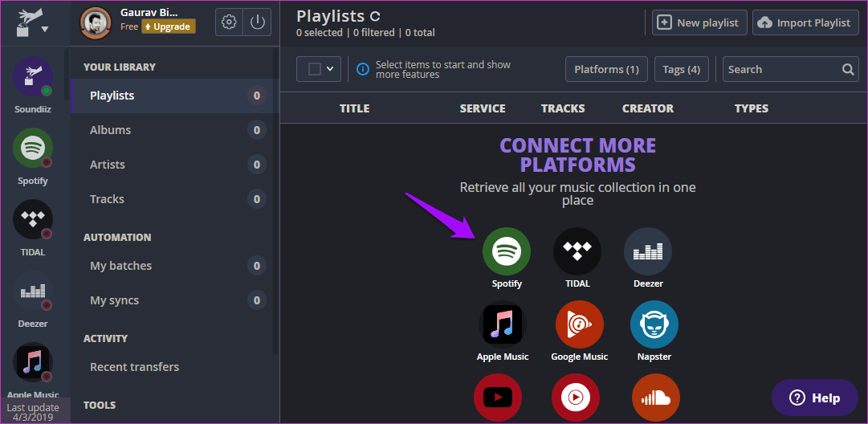868x424 pixels.
Task: Open Apple Music in the left sidebar
Action: point(33,362)
